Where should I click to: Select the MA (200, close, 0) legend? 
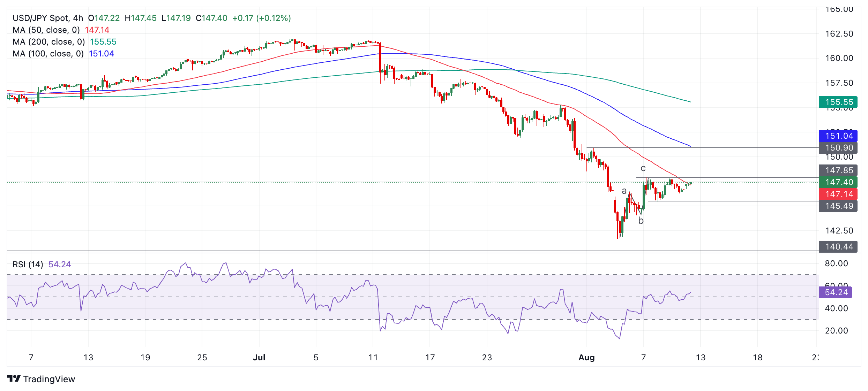coord(49,42)
